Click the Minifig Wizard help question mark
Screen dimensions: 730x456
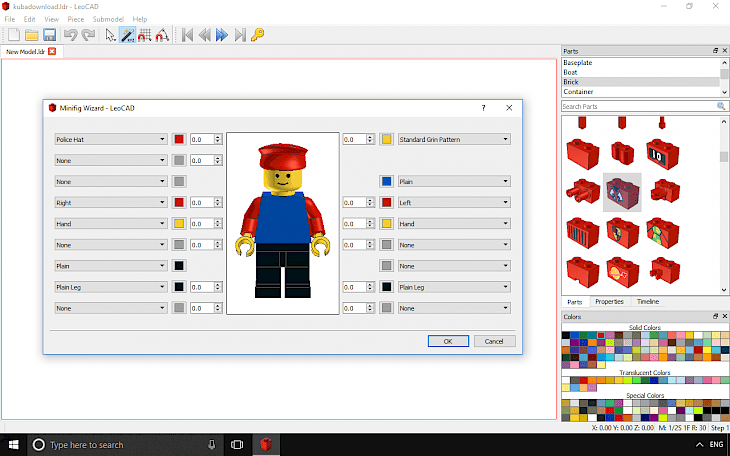click(x=483, y=108)
